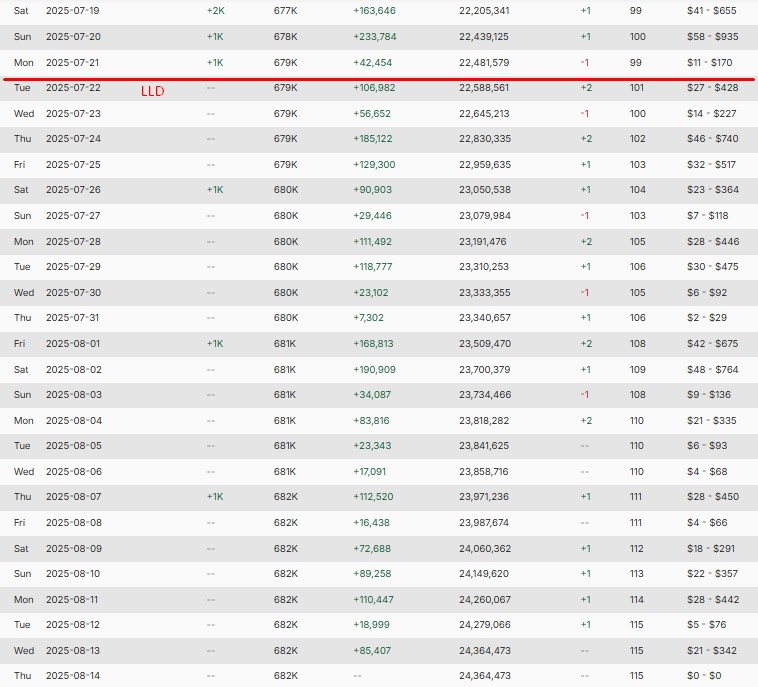Click earnings $22 - $357
Viewport: 758px width, 687px height.
(713, 574)
